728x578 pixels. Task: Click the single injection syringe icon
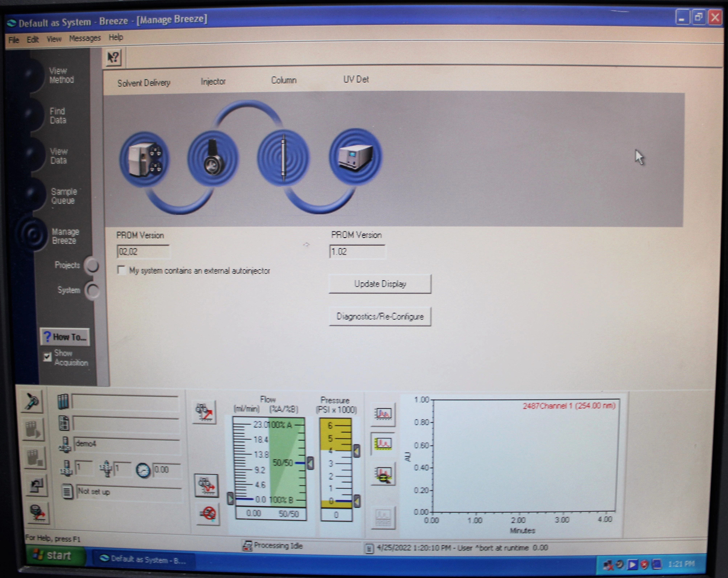(32, 402)
